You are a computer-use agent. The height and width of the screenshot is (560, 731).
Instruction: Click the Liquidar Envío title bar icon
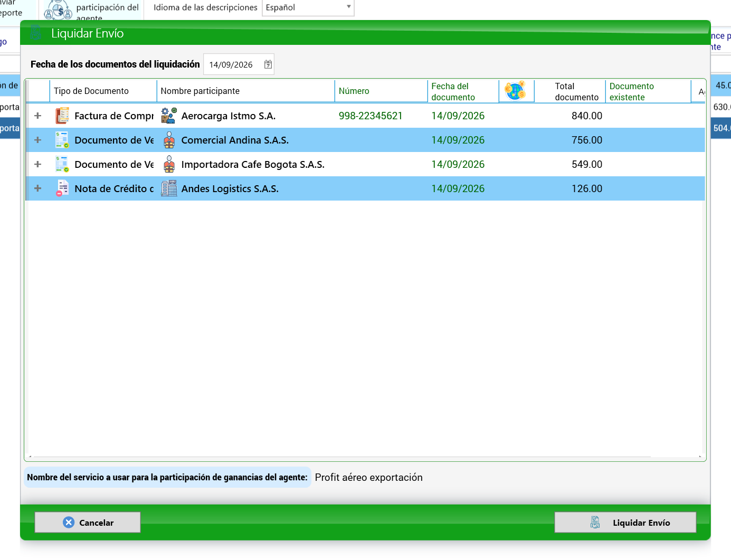point(36,33)
